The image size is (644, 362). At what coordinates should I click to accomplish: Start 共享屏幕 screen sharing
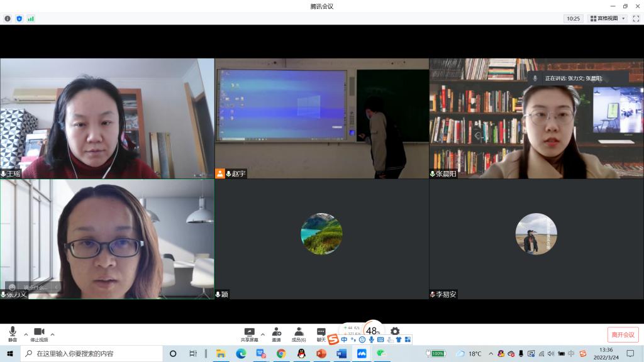(x=249, y=334)
